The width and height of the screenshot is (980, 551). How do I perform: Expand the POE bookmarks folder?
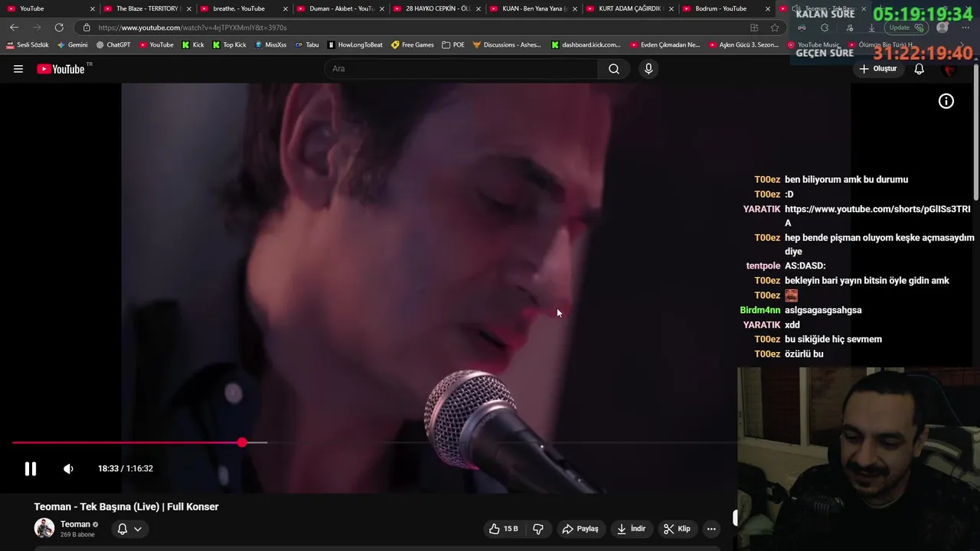pyautogui.click(x=453, y=45)
